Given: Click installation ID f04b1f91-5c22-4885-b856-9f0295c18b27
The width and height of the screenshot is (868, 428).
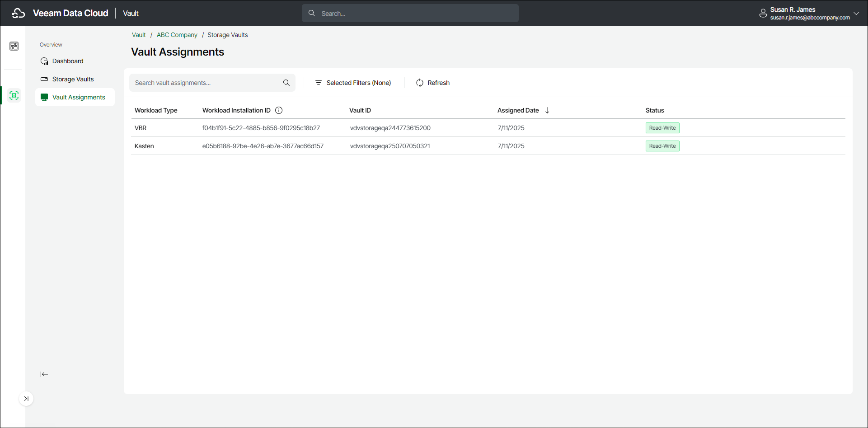Looking at the screenshot, I should click(x=261, y=128).
